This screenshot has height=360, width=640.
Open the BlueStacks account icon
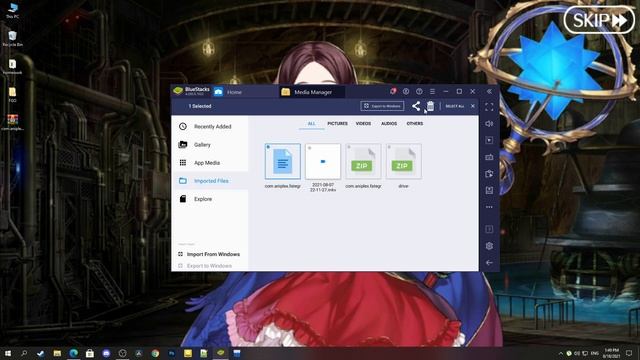point(406,91)
